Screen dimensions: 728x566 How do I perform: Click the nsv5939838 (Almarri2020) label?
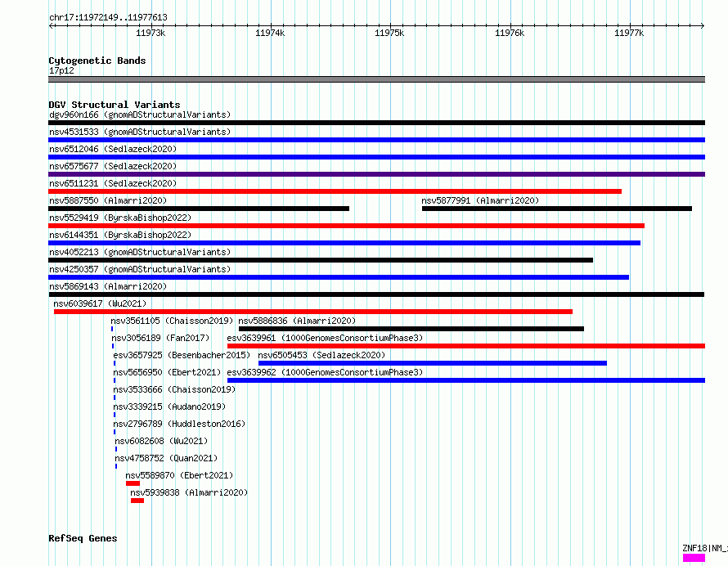click(189, 492)
